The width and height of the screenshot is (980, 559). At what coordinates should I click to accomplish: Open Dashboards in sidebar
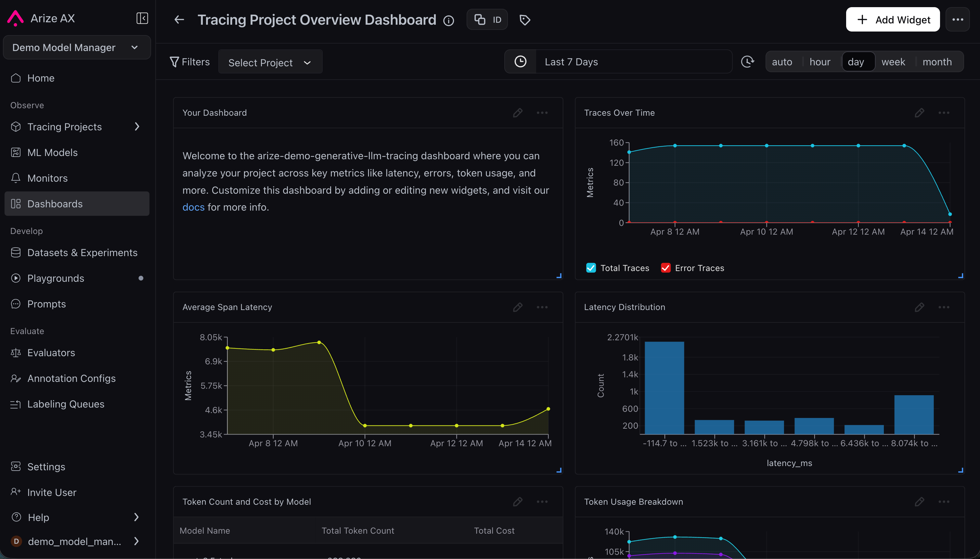point(77,203)
